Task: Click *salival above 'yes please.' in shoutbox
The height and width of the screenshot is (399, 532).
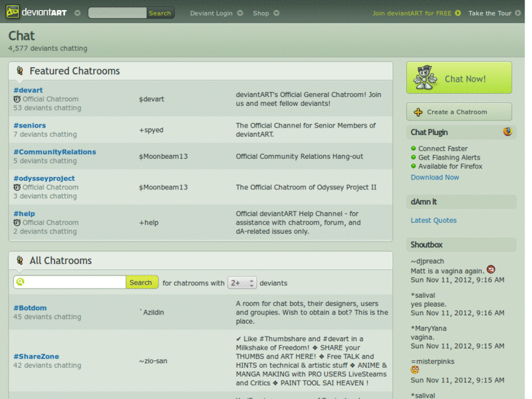Action: [x=423, y=295]
